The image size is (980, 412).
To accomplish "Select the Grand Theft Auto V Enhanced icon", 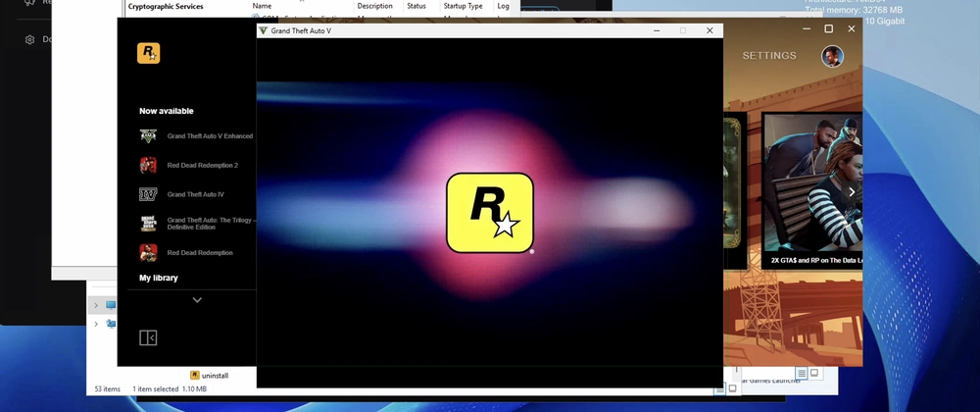I will coord(148,135).
